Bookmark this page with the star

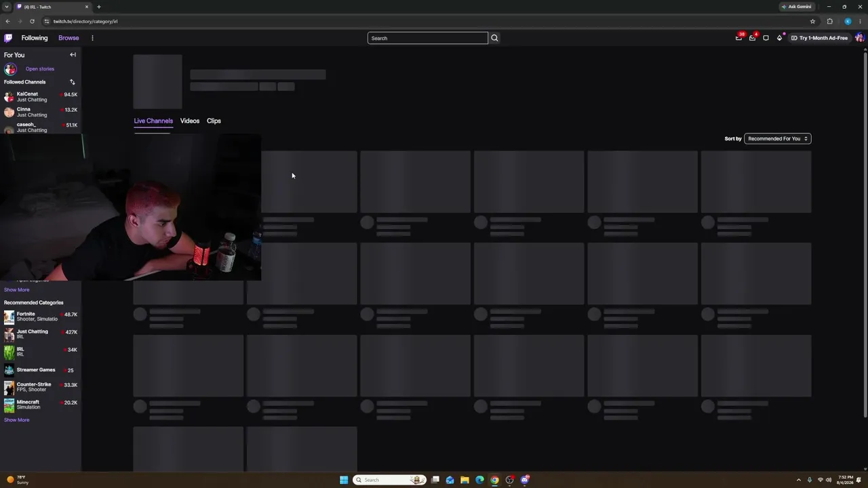[812, 21]
